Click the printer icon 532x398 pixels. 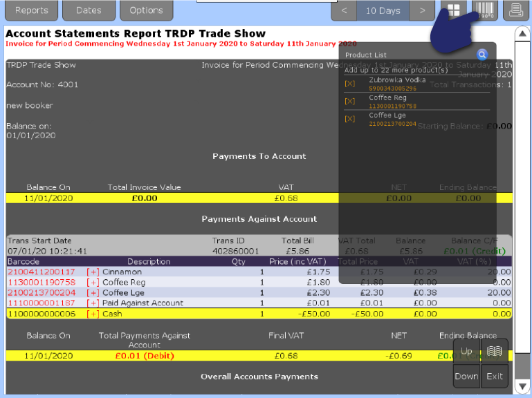point(516,10)
